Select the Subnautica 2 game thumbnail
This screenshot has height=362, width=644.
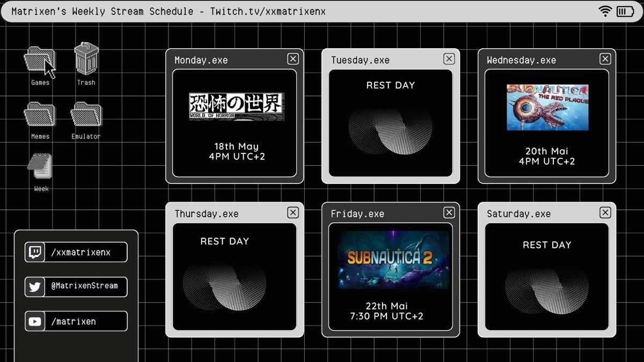(x=393, y=260)
